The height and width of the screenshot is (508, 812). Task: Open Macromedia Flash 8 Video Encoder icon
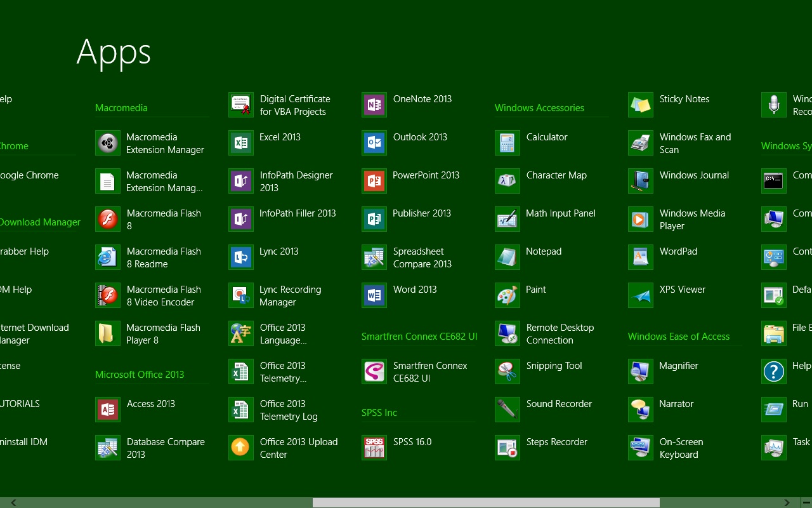[x=108, y=295]
